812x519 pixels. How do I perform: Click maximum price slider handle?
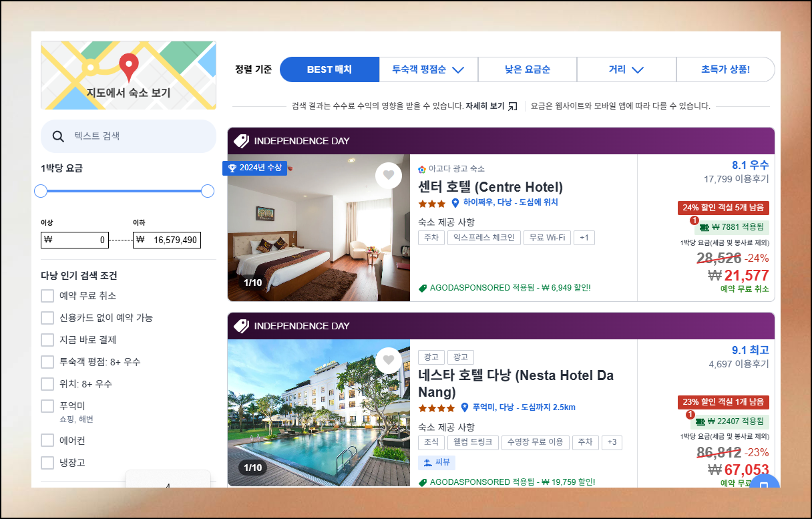pyautogui.click(x=208, y=192)
